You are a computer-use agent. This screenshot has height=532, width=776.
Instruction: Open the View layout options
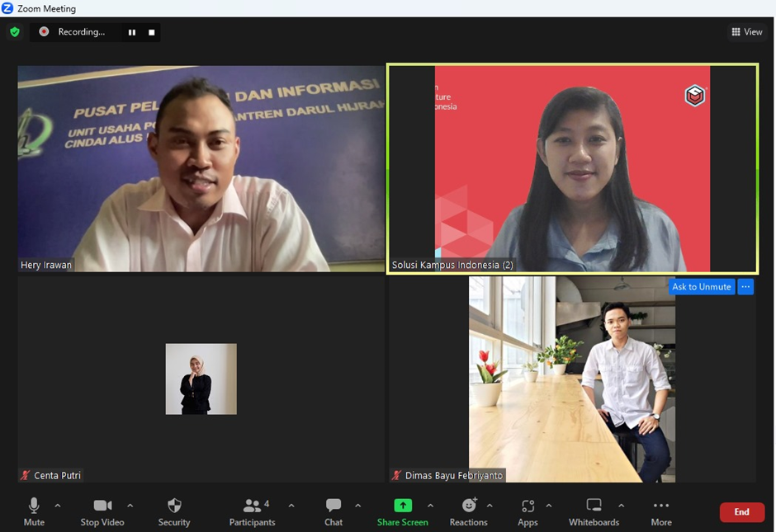(747, 31)
